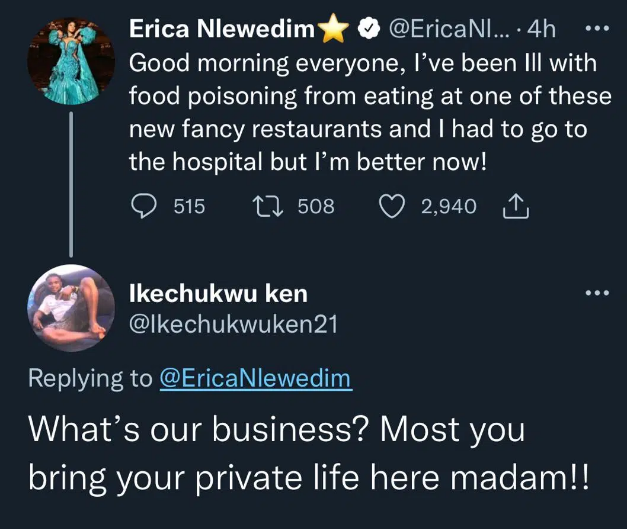The width and height of the screenshot is (627, 529).
Task: Click the Erica Nlewedim display name
Action: click(223, 32)
